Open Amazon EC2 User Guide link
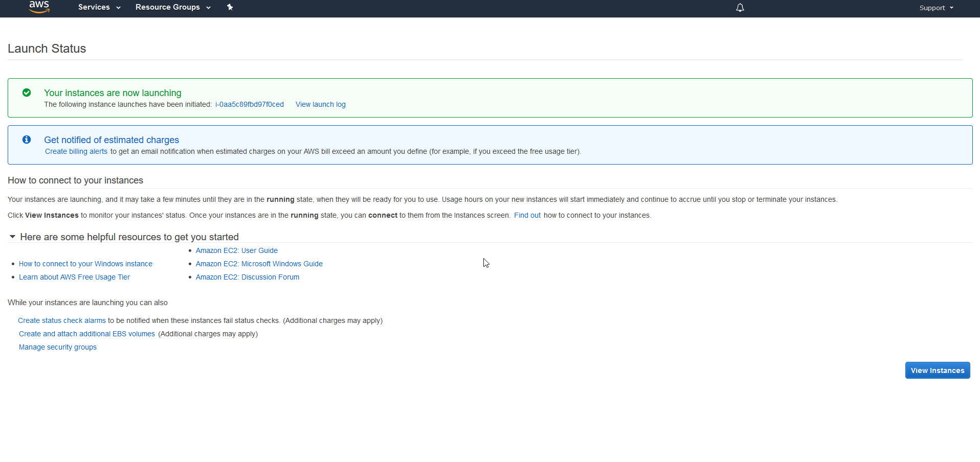Viewport: 980px width, 462px height. (236, 250)
